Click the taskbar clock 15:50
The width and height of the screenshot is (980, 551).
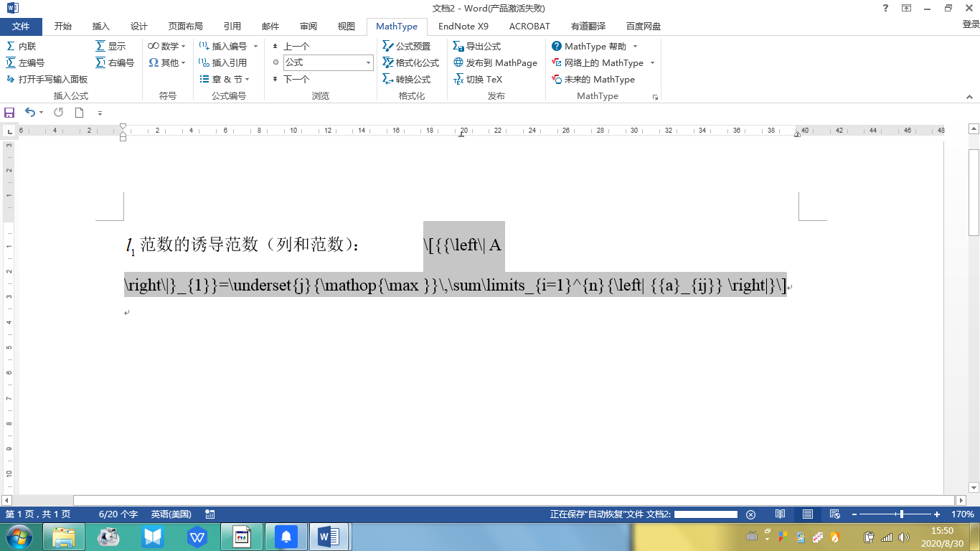point(942,531)
